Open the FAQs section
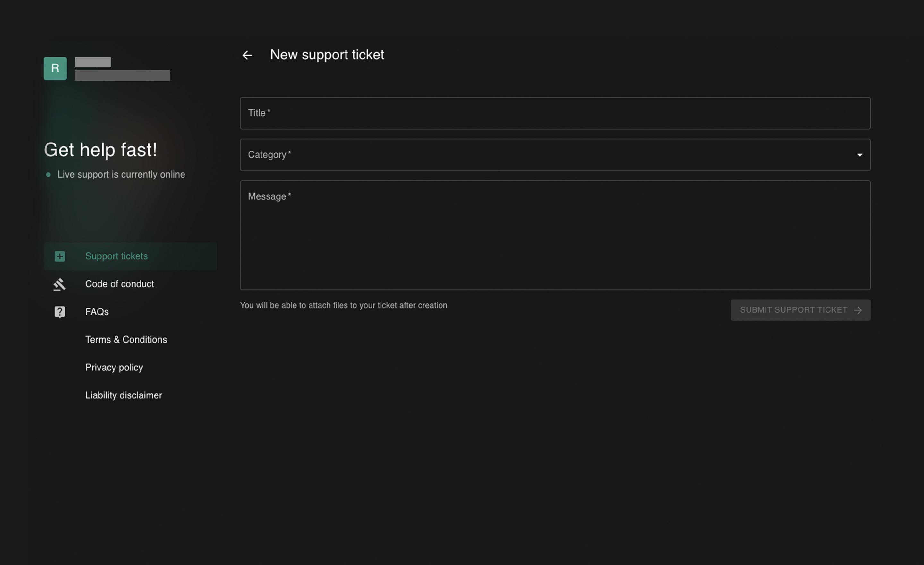Viewport: 924px width, 565px height. (x=97, y=312)
